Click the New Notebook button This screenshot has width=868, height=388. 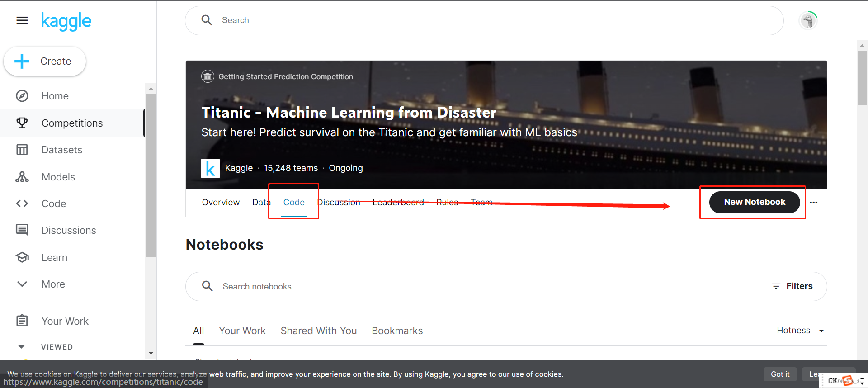point(755,202)
